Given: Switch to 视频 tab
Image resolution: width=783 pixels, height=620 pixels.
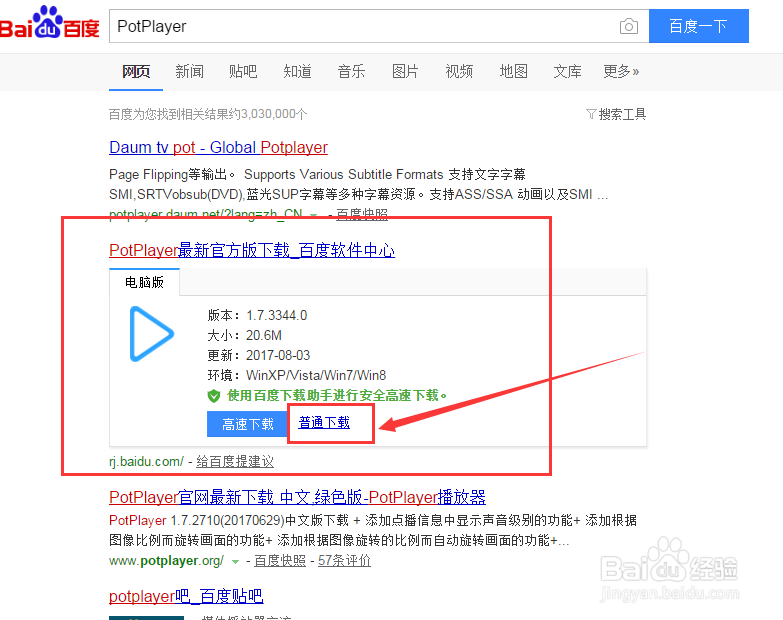Looking at the screenshot, I should point(459,71).
